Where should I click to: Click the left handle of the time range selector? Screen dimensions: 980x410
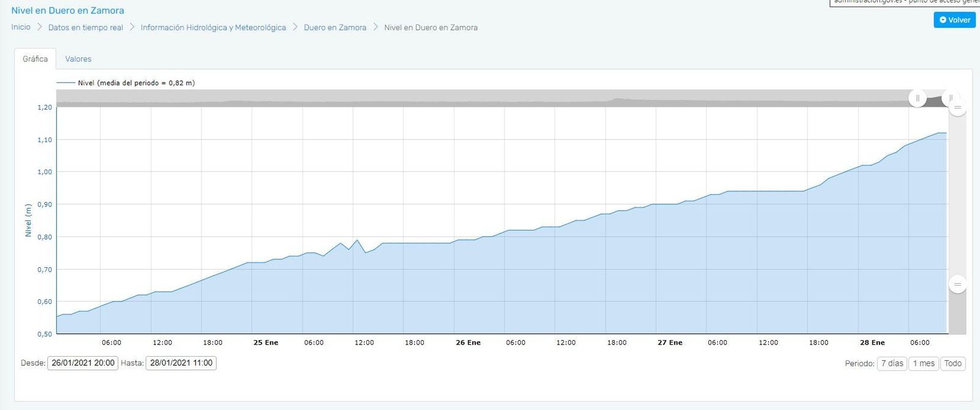917,98
